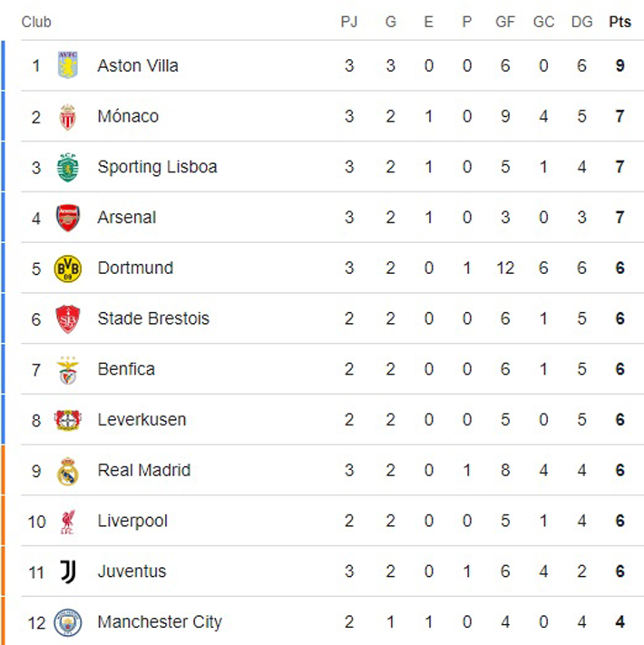644x645 pixels.
Task: Click the Aston Villa club crest
Action: [x=68, y=65]
